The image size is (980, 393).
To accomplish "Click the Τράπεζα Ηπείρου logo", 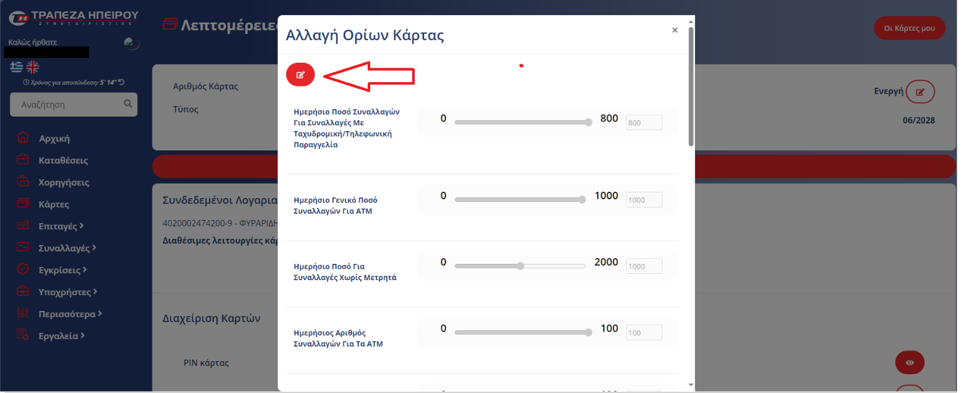I will (74, 18).
